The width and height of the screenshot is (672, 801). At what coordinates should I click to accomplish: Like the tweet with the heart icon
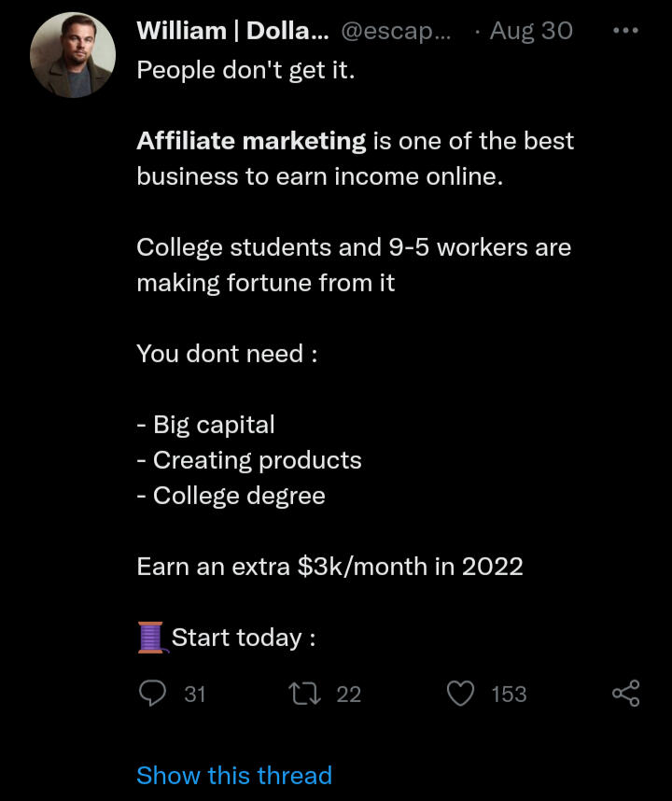point(461,694)
